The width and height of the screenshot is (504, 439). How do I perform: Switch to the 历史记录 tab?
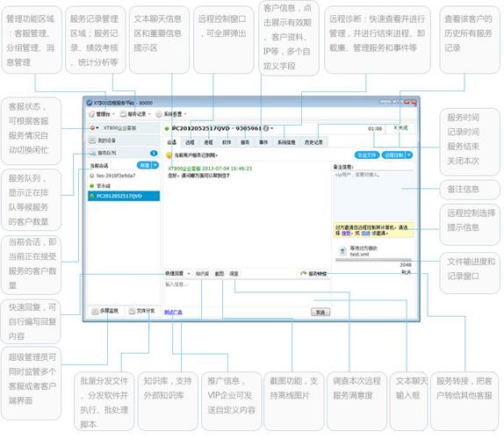[313, 142]
